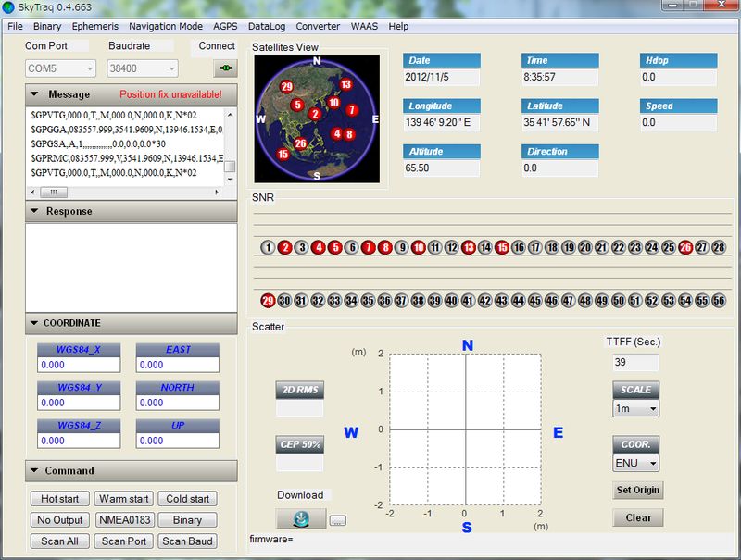Click satellite 29 in the Satellites View
This screenshot has width=741, height=560.
click(286, 86)
